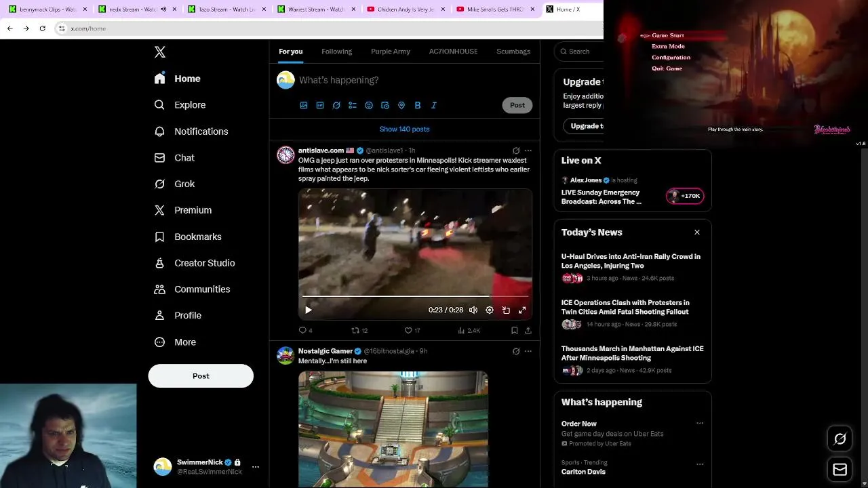Open emoji picker in composer

pyautogui.click(x=369, y=105)
